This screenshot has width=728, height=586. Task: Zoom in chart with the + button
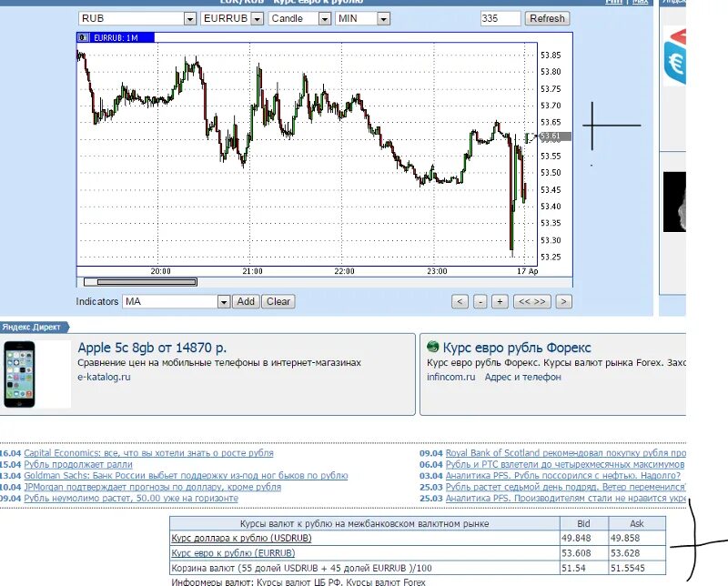click(500, 301)
